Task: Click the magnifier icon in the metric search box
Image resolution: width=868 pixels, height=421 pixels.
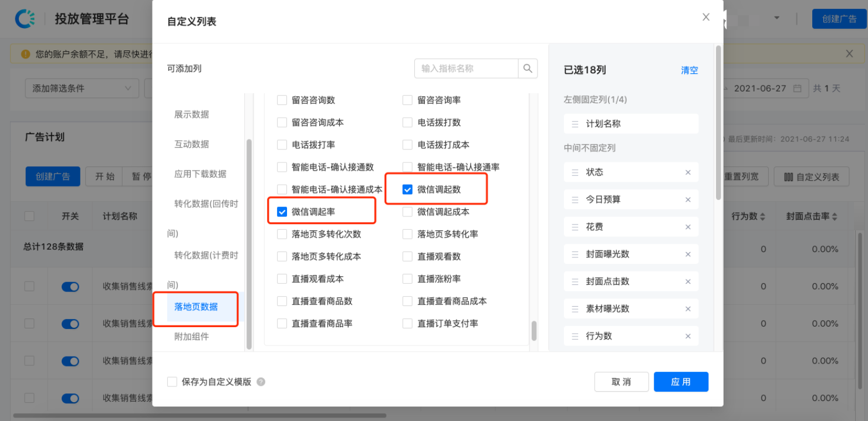Action: (528, 68)
